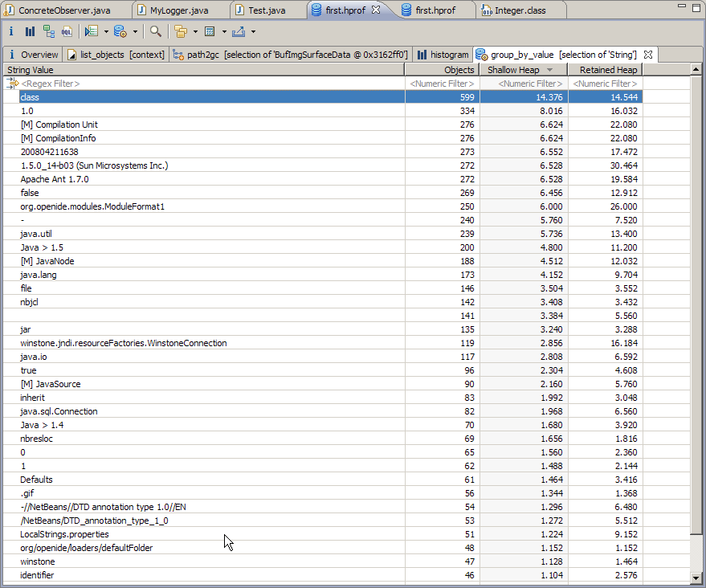Screen dimensions: 706x588
Task: Expand dropdown next to expert system test icon
Action: [106, 31]
